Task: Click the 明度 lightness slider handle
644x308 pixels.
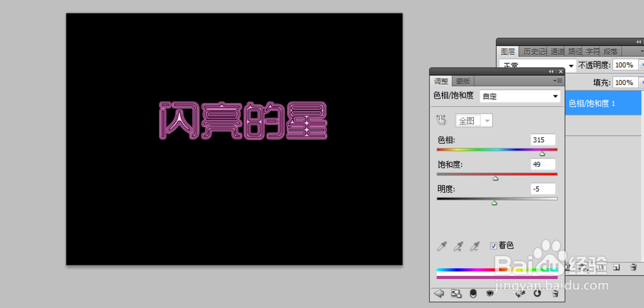Action: point(495,203)
